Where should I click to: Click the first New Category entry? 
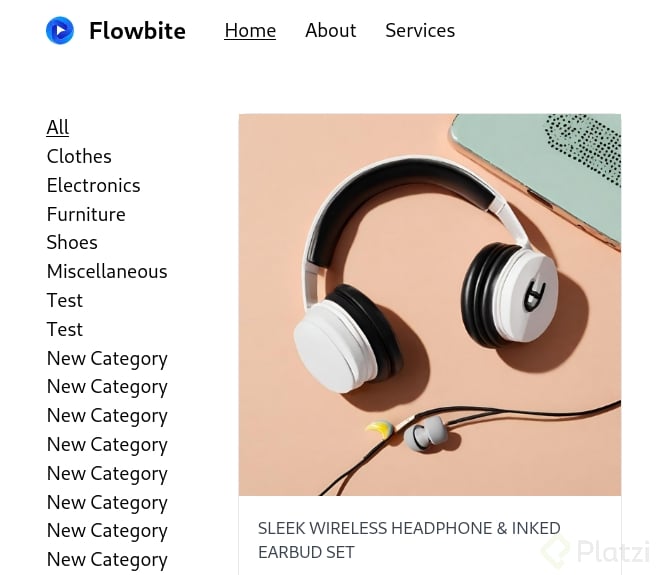tap(107, 359)
